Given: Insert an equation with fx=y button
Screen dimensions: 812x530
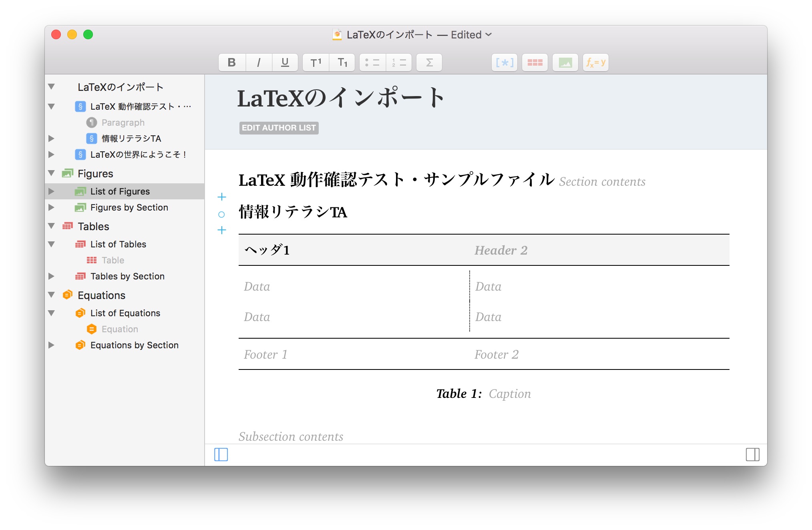Looking at the screenshot, I should (x=595, y=62).
